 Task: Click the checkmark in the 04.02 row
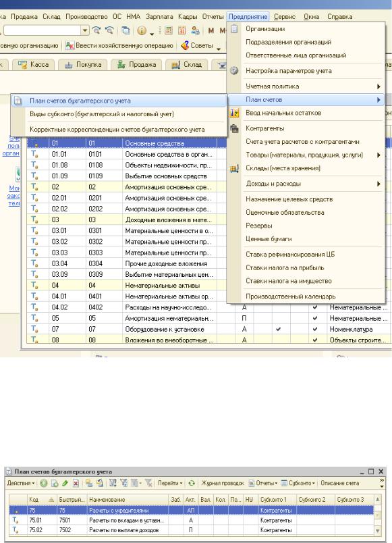tap(315, 307)
